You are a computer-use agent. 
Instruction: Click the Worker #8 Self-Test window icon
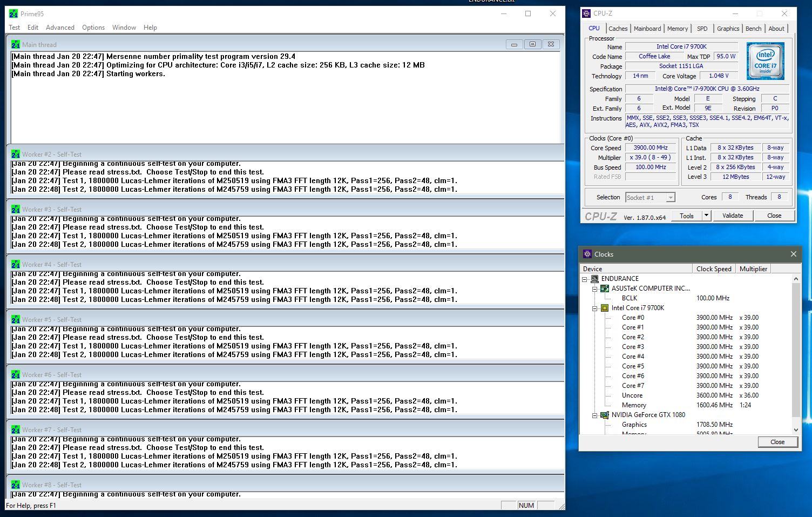pyautogui.click(x=16, y=485)
